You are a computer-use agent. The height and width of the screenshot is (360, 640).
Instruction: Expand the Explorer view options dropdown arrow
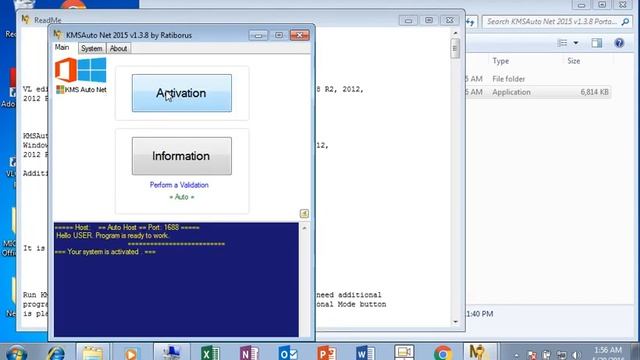pos(576,43)
